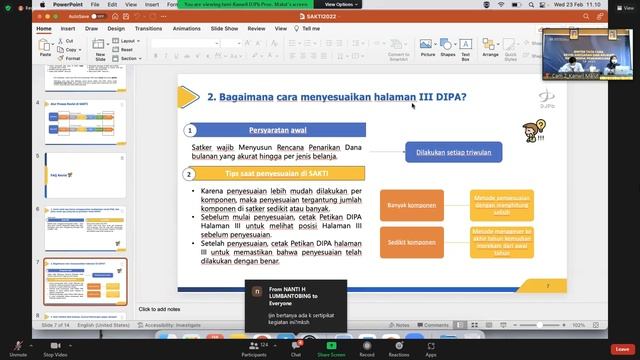640x360 pixels.
Task: Insert a Picture from the ribbon
Action: tap(428, 48)
